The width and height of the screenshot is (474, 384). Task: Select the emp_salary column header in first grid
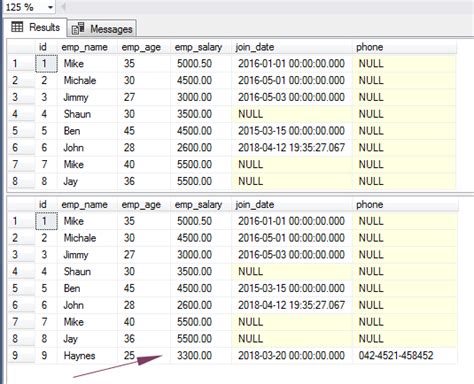[x=201, y=47]
